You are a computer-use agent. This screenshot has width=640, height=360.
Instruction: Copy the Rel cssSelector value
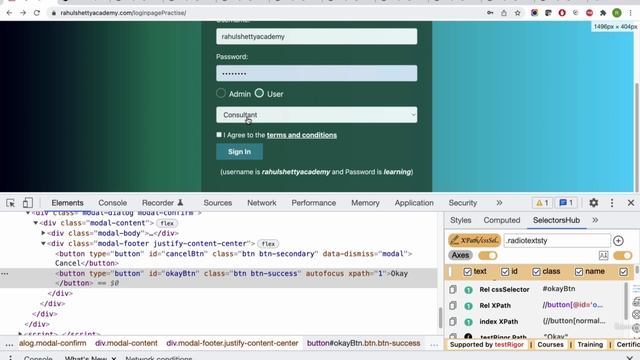coord(453,289)
